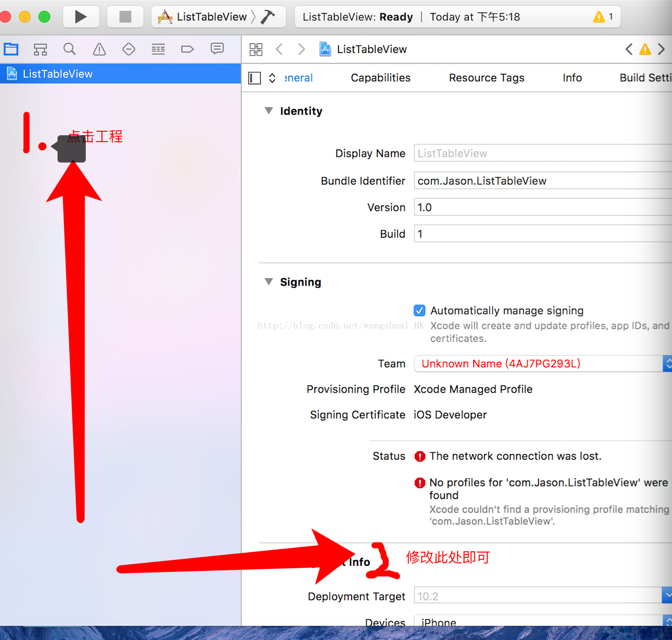Open the Find navigator magnifier icon
The image size is (672, 640).
(70, 49)
